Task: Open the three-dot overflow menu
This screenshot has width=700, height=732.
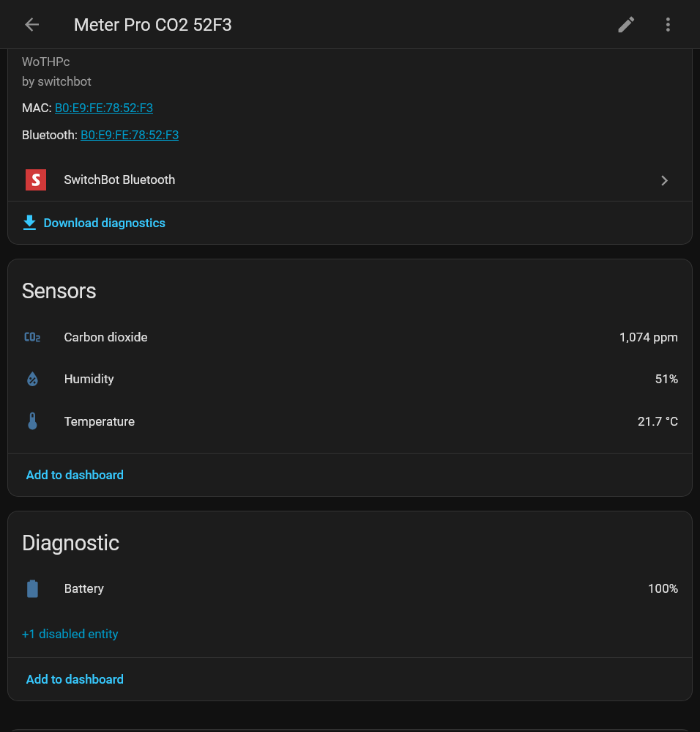Action: coord(668,25)
